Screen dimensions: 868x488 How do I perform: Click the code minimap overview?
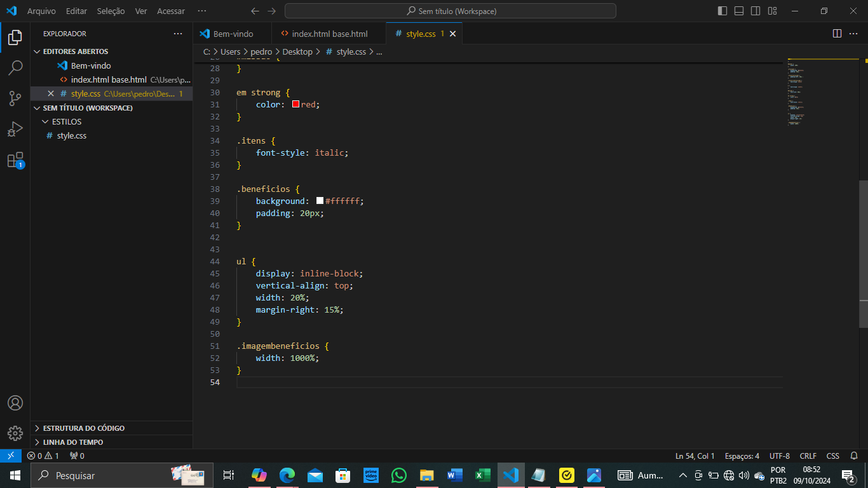(x=822, y=92)
